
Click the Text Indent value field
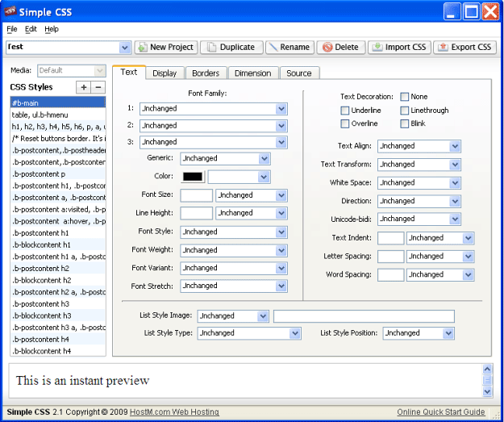click(391, 238)
